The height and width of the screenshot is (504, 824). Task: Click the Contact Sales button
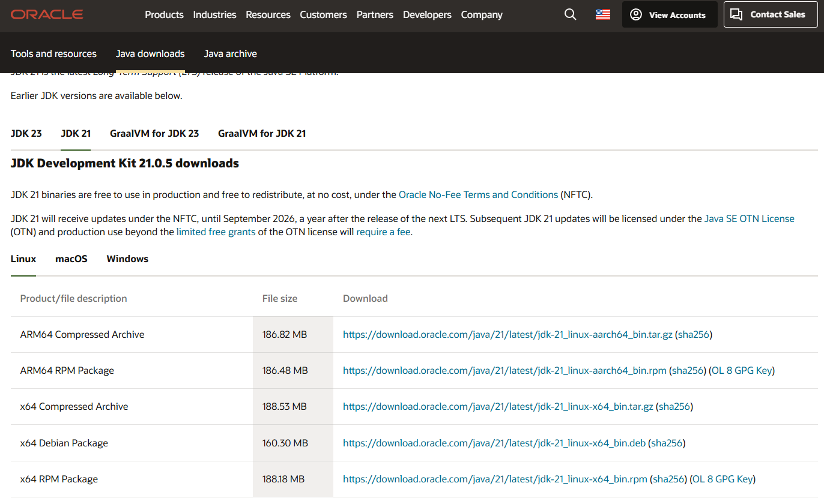(771, 14)
